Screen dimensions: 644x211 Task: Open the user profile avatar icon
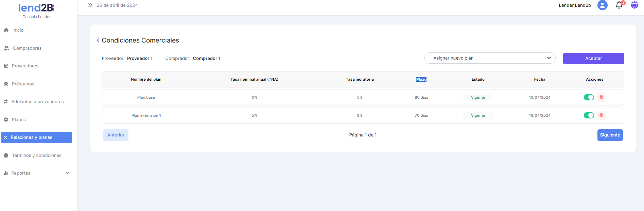602,5
